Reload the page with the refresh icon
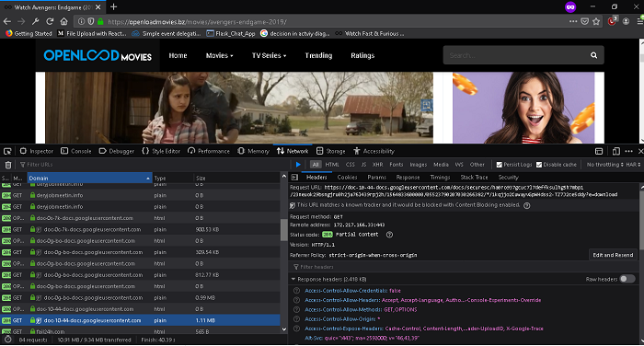This screenshot has height=346, width=644. pyautogui.click(x=50, y=21)
